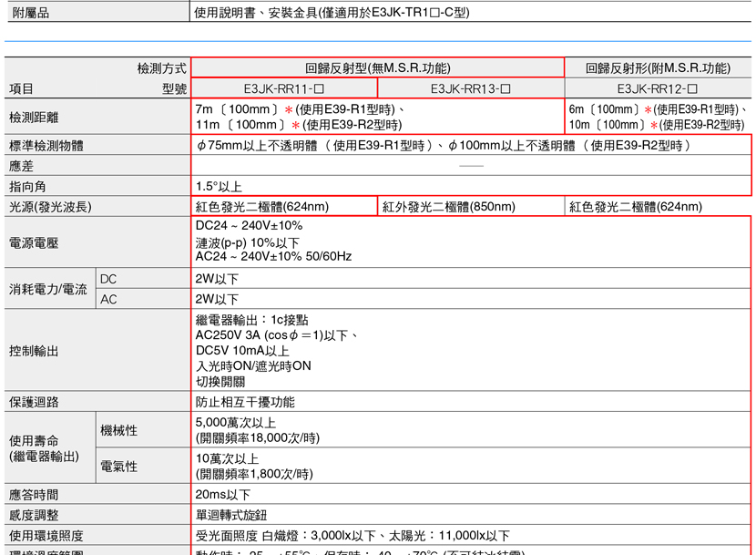This screenshot has width=756, height=555.
Task: Click the 'AC' sub-label of 消耗電力/電流
Action: pos(108,299)
